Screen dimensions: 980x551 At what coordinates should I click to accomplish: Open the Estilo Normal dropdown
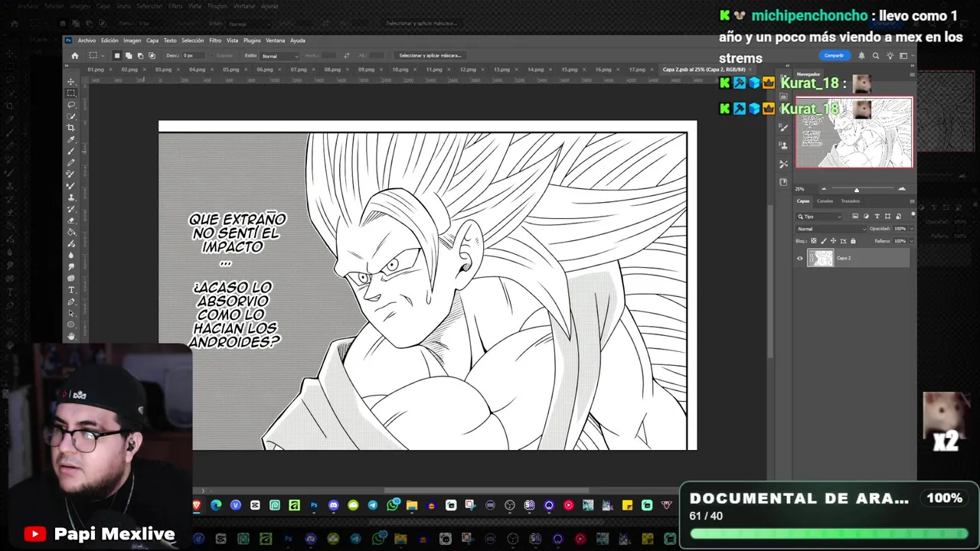coord(280,56)
